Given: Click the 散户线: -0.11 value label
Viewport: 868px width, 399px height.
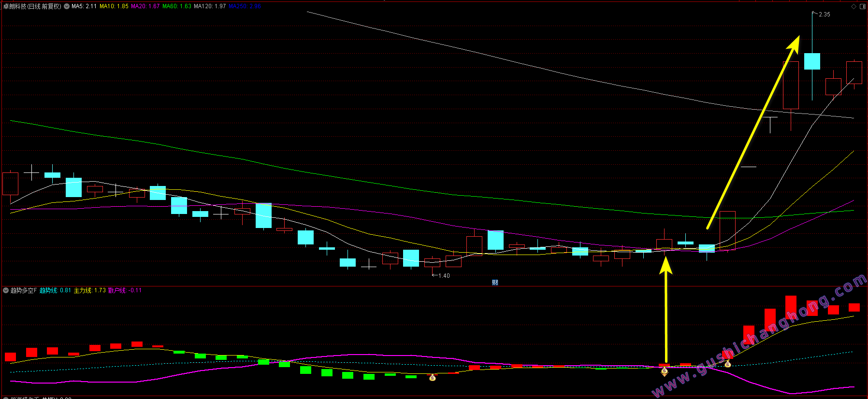Looking at the screenshot, I should pos(125,290).
